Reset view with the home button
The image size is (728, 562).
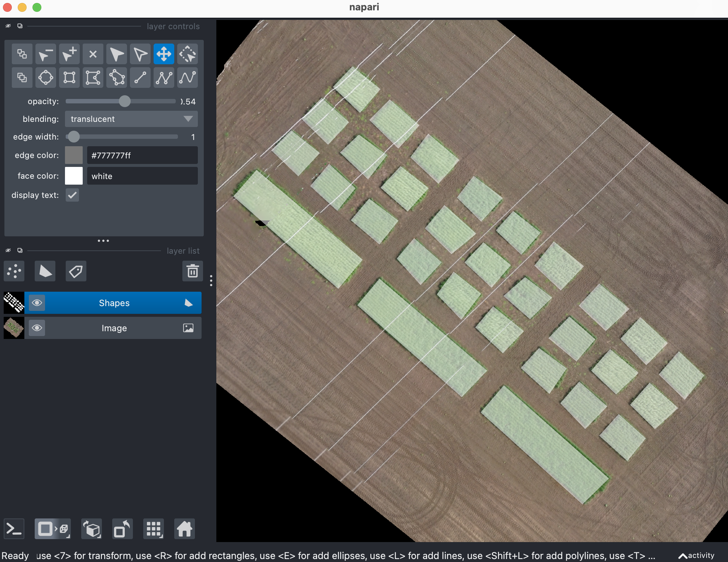click(185, 529)
